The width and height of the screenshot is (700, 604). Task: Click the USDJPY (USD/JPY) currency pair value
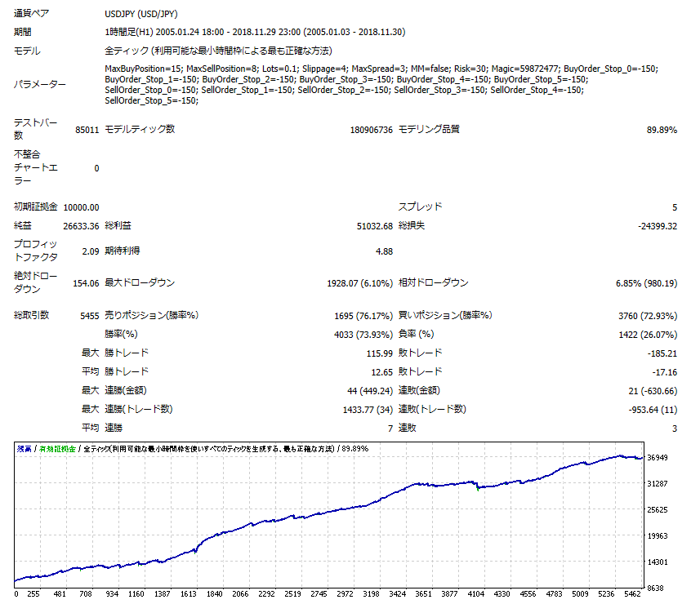[141, 14]
